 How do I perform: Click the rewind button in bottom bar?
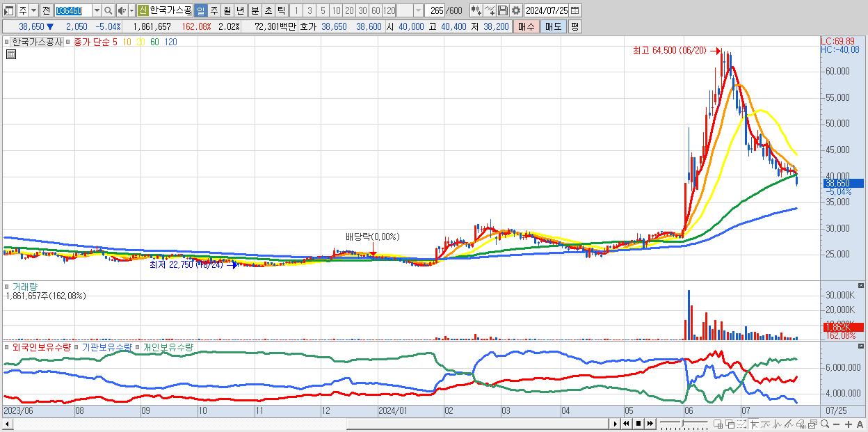tap(626, 424)
